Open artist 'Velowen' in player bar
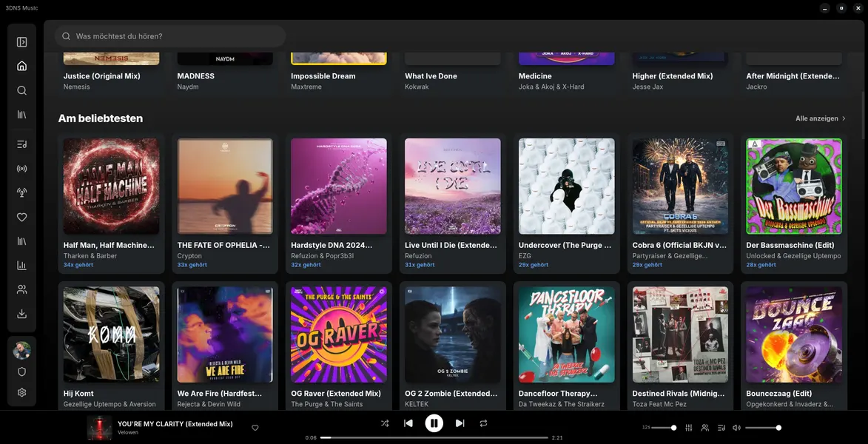868x444 pixels. (128, 432)
